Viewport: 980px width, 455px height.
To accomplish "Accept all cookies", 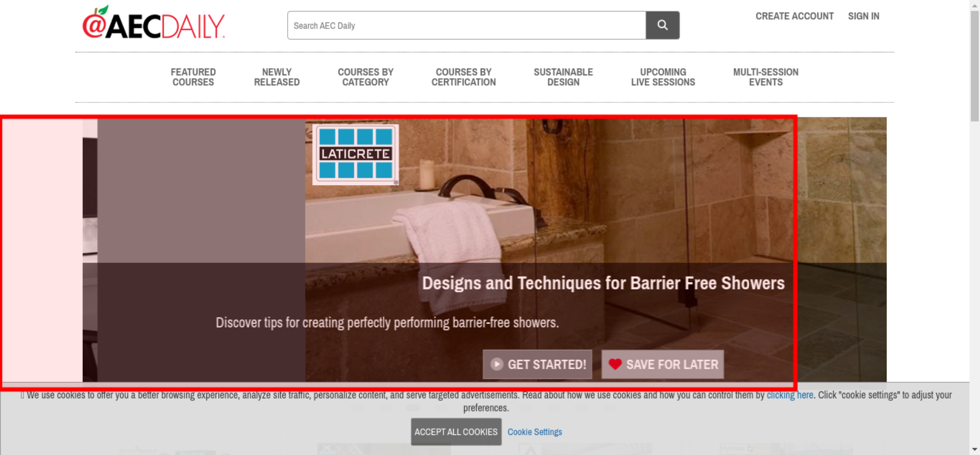I will click(456, 432).
